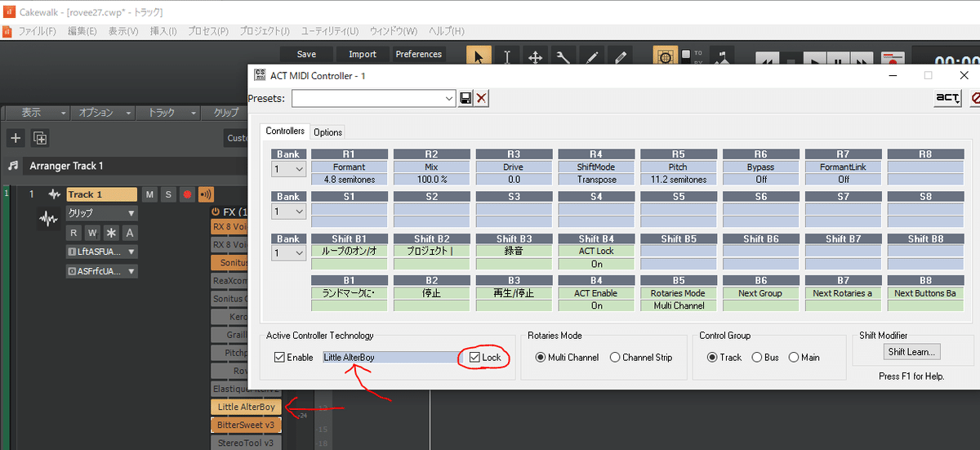Screen dimensions: 980x450
Task: Toggle Input Echo on Track 1
Action: pos(205,194)
